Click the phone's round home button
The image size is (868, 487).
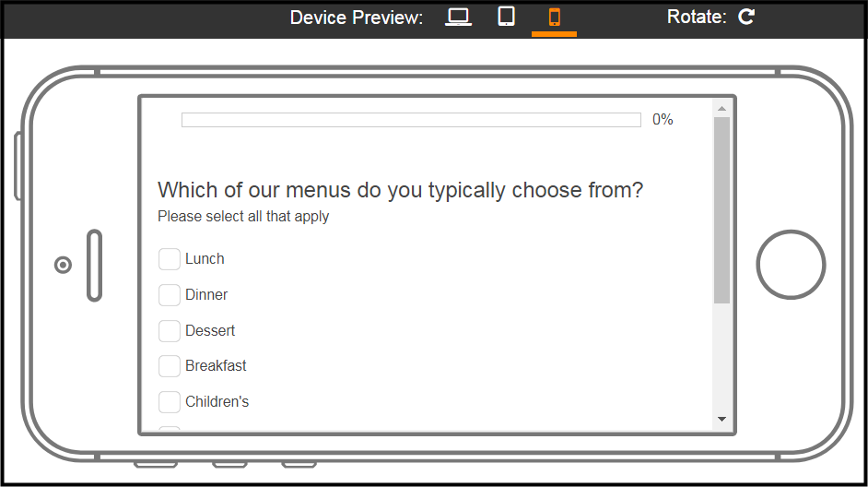tap(791, 265)
